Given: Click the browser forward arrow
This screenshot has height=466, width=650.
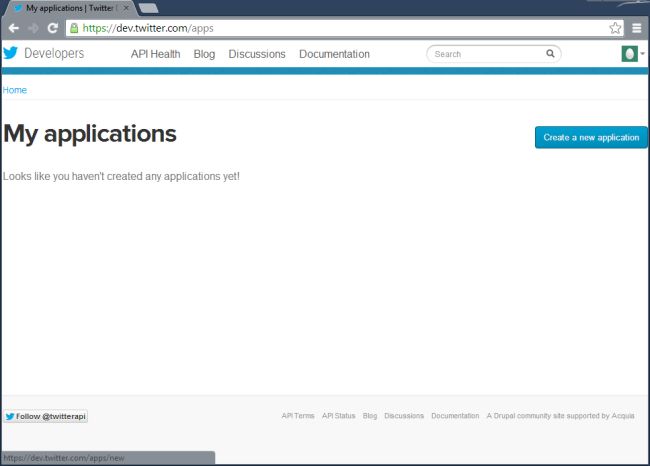Looking at the screenshot, I should point(34,28).
